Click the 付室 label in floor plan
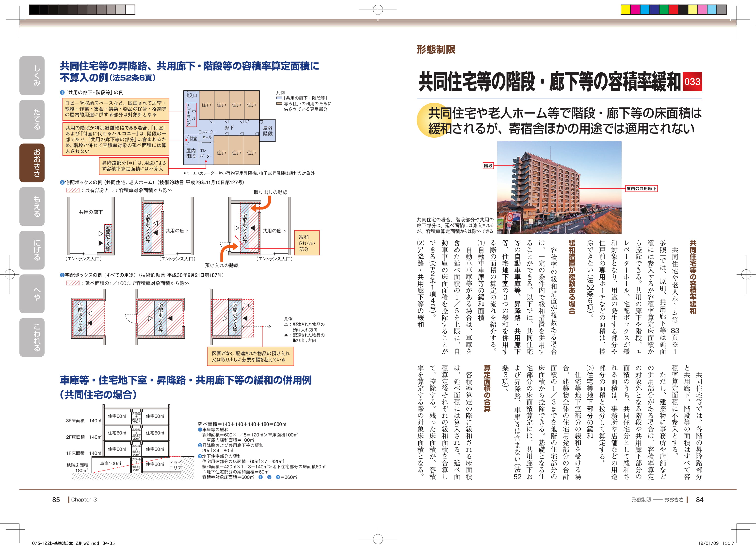 [193, 138]
